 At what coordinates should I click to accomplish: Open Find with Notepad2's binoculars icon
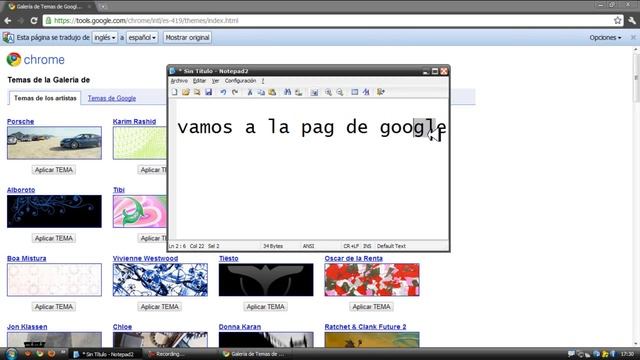288,92
